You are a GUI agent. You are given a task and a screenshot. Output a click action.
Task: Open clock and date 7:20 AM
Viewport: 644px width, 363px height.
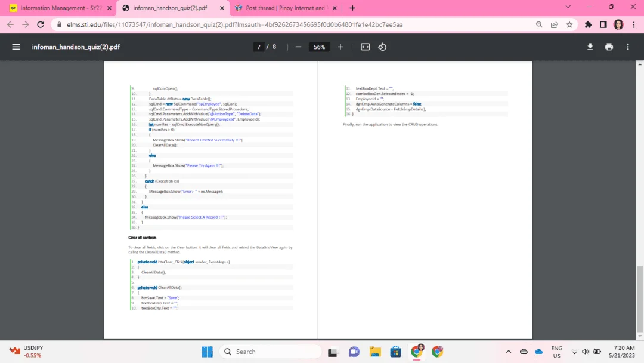[622, 352]
